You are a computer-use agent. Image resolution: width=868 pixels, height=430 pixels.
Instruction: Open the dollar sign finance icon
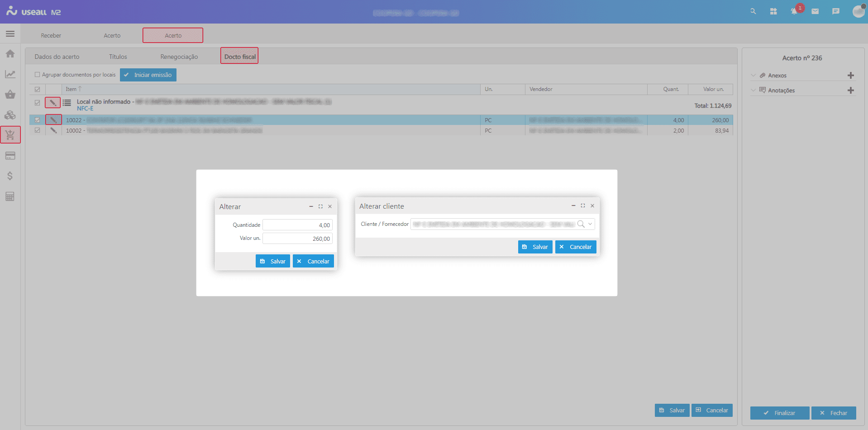click(10, 176)
